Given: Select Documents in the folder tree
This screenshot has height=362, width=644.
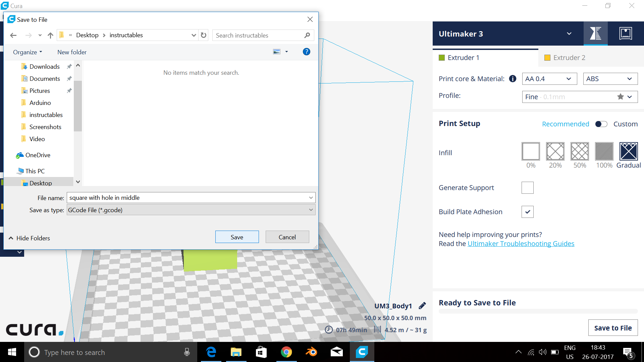Looking at the screenshot, I should click(45, 79).
